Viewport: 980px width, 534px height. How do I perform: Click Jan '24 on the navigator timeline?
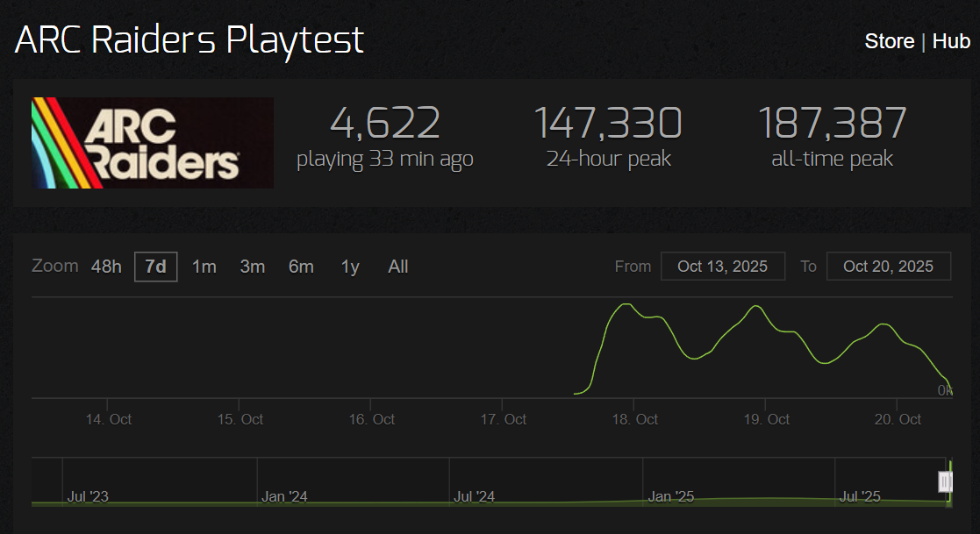click(x=284, y=496)
